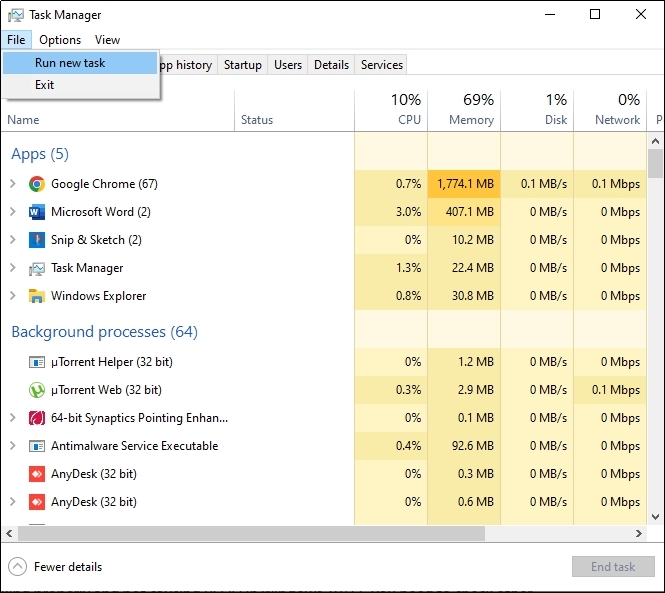Select the Snip & Sketch (2) row name
Screen dimensions: 665x593
tap(96, 240)
